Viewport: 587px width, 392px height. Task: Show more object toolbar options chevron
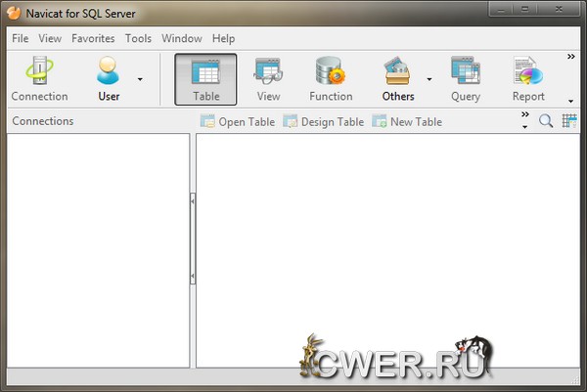coord(525,117)
